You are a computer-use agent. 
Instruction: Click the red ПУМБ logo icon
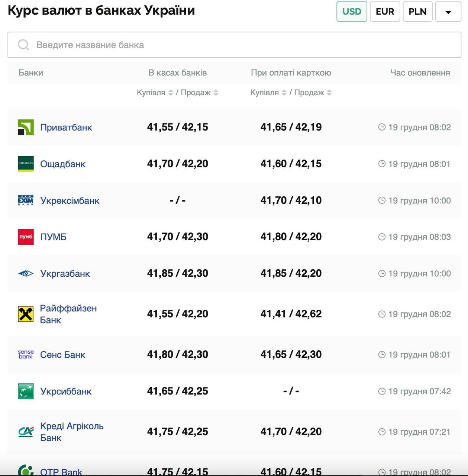26,237
